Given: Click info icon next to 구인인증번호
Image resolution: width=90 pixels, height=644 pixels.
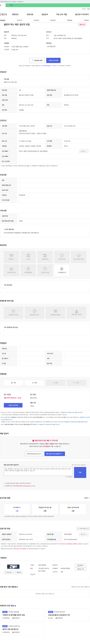Looking at the screenshot, I should 55,539.
